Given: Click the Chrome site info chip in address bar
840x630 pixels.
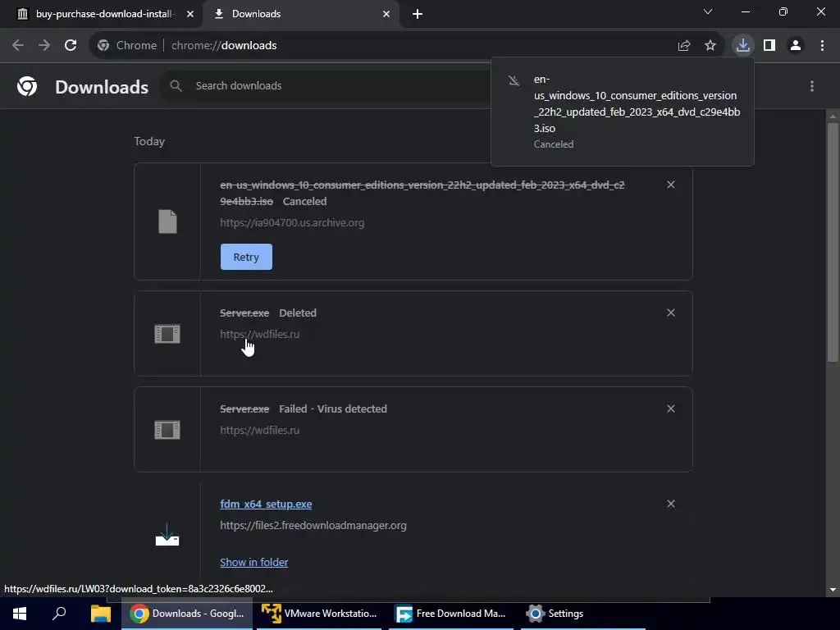Looking at the screenshot, I should 127,46.
